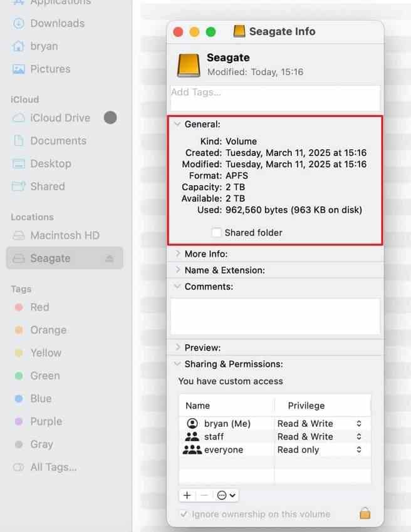Select Macintosh HD under Locations
The height and width of the screenshot is (532, 411).
[65, 235]
